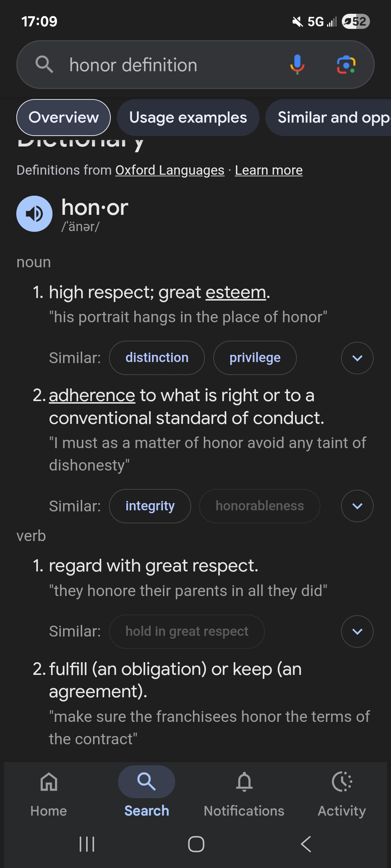
Task: Tap the integrity synonym chip
Action: (x=150, y=506)
